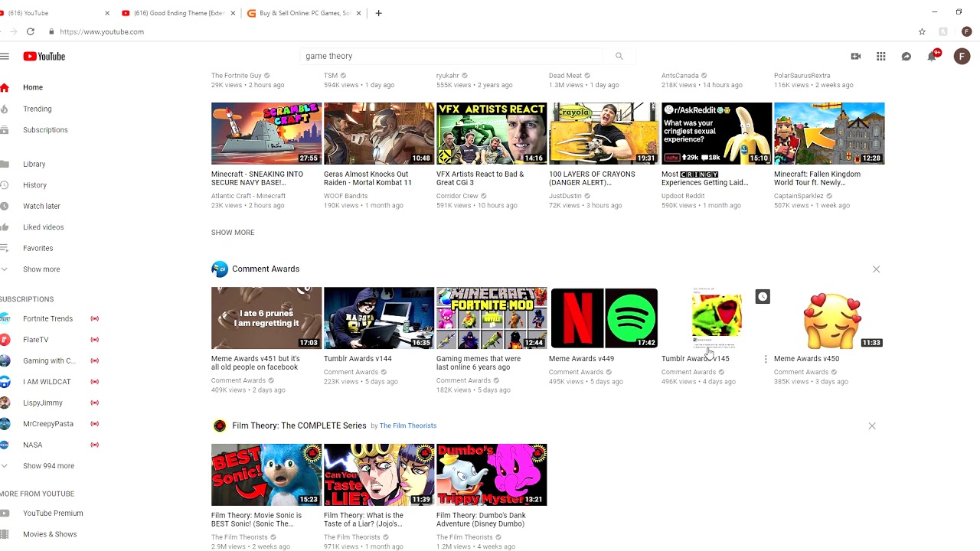Open Meme Awards v451 prunes thumbnail
Image resolution: width=980 pixels, height=551 pixels.
click(266, 318)
